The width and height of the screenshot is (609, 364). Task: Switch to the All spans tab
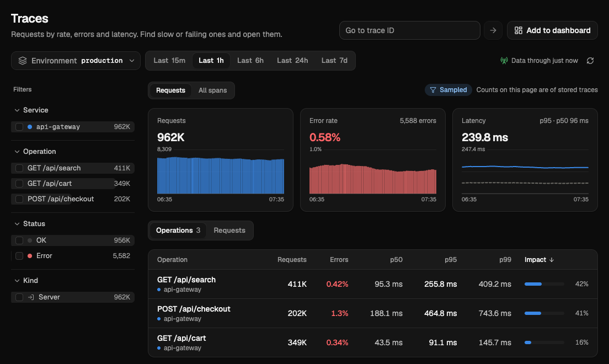(212, 90)
